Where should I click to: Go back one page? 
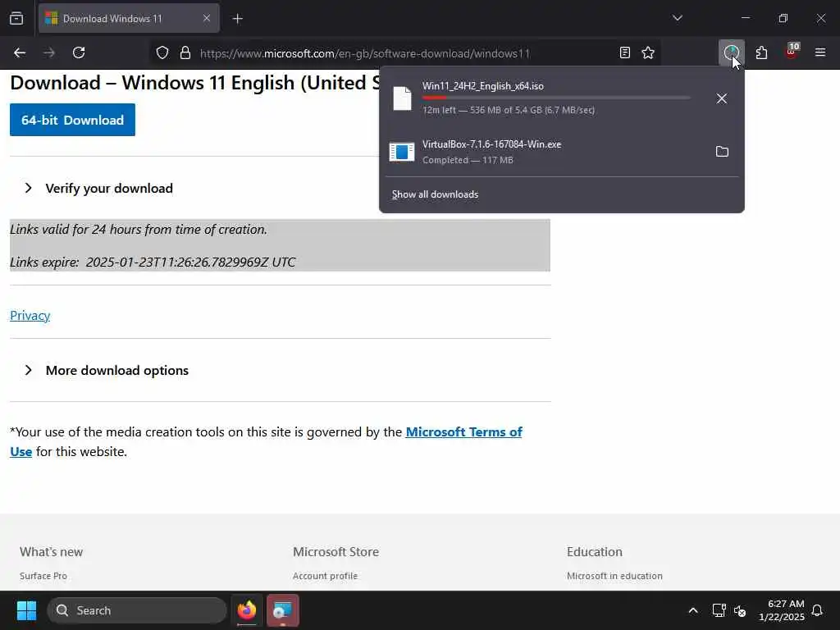coord(20,52)
